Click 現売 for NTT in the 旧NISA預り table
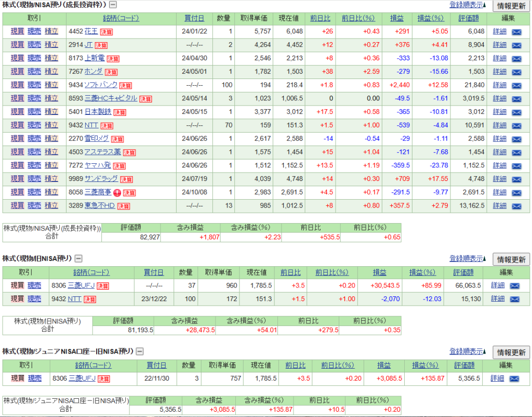532x417 pixels. click(x=34, y=299)
